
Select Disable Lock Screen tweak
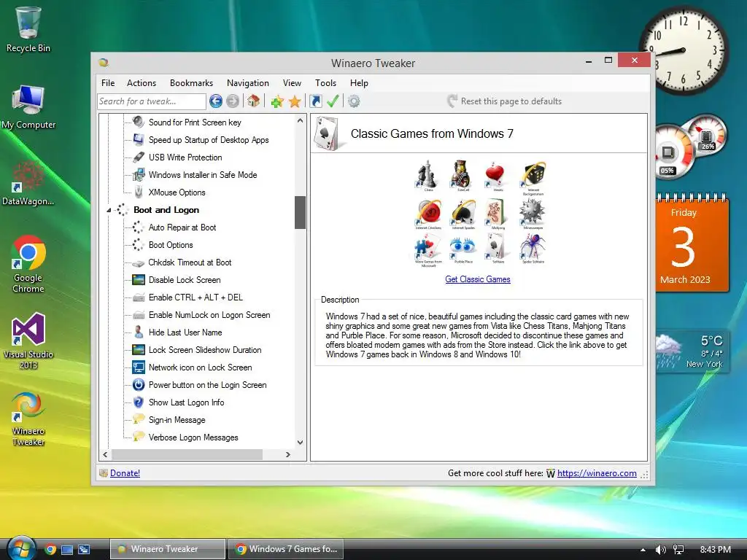(x=185, y=280)
